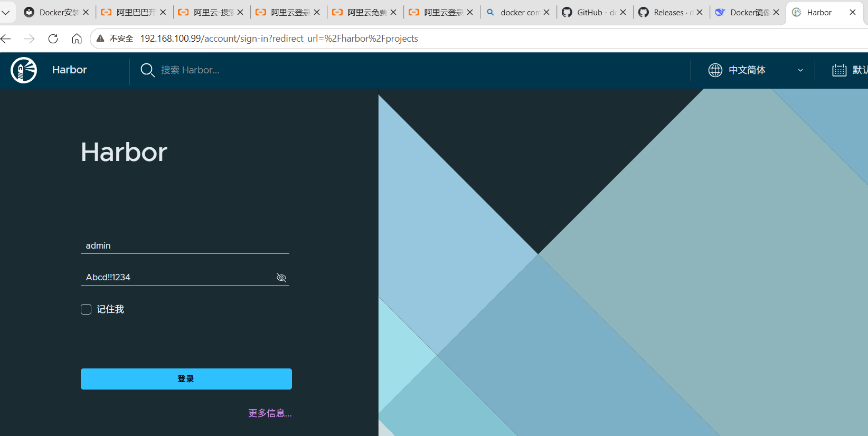Close the Docker镜像 browser tab

(776, 12)
